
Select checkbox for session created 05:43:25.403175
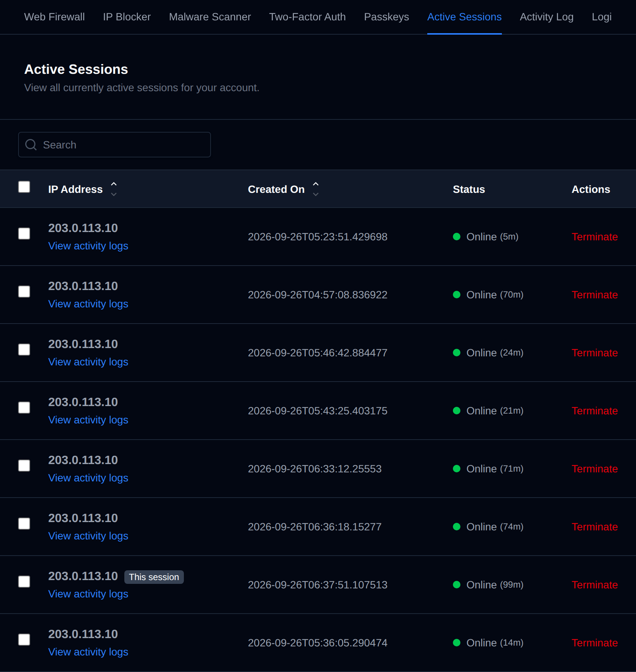click(x=24, y=408)
